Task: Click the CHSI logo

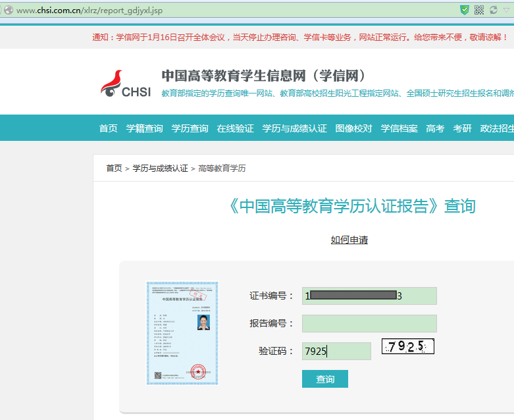Action: (x=126, y=84)
